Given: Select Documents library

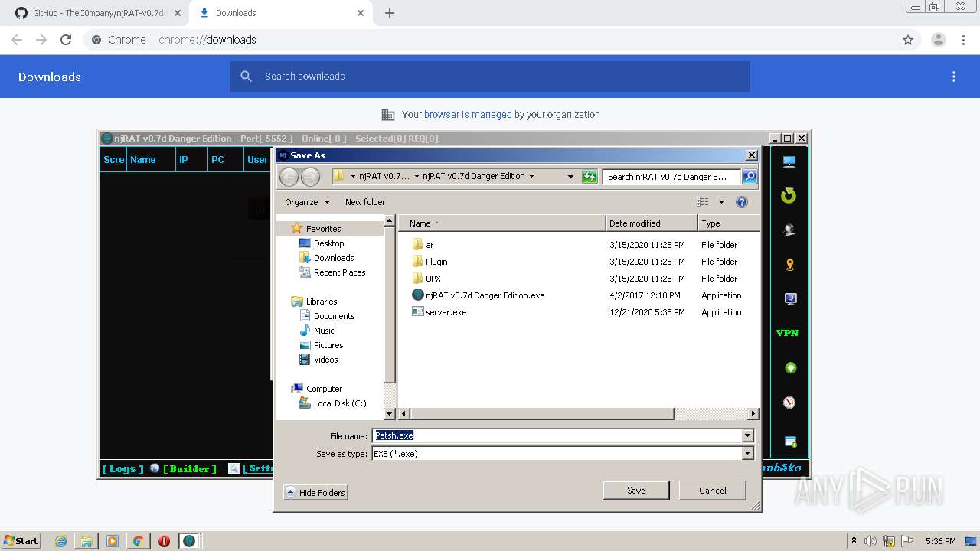Looking at the screenshot, I should tap(334, 316).
